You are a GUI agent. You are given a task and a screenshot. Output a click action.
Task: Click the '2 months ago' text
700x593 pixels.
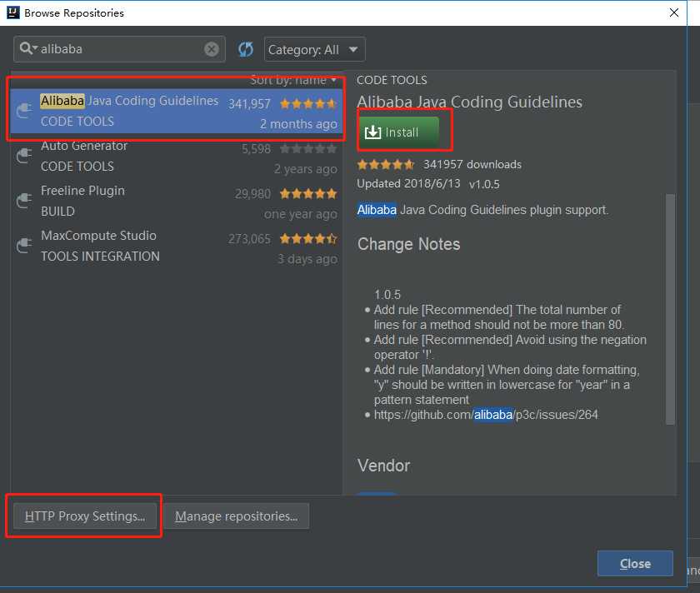[x=298, y=124]
